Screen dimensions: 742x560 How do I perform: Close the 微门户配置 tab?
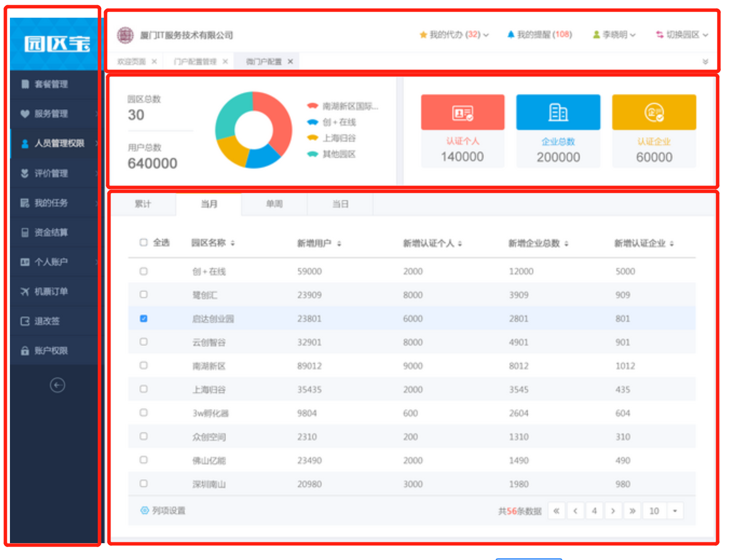290,62
